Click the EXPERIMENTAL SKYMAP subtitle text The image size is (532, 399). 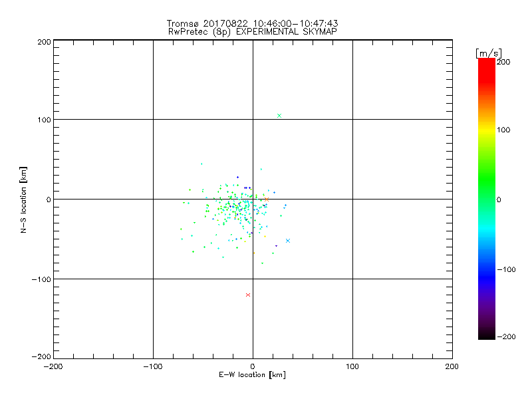pos(287,32)
